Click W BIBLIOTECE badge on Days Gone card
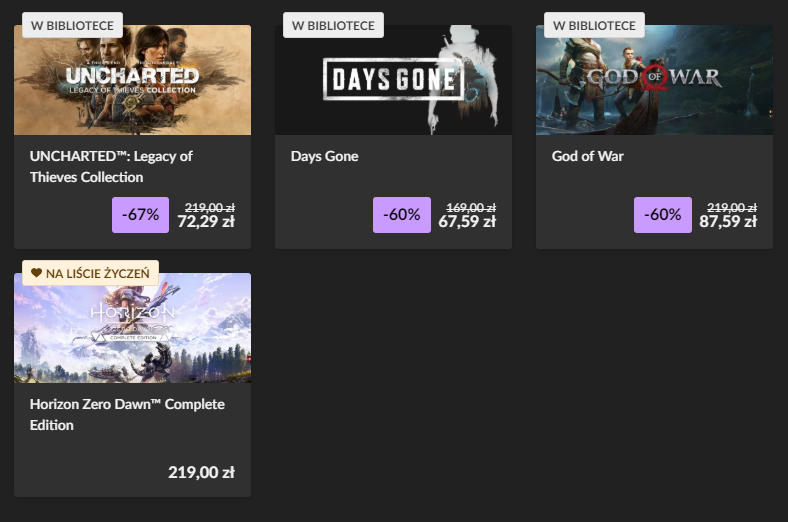Screen dimensions: 788x522 [333, 25]
